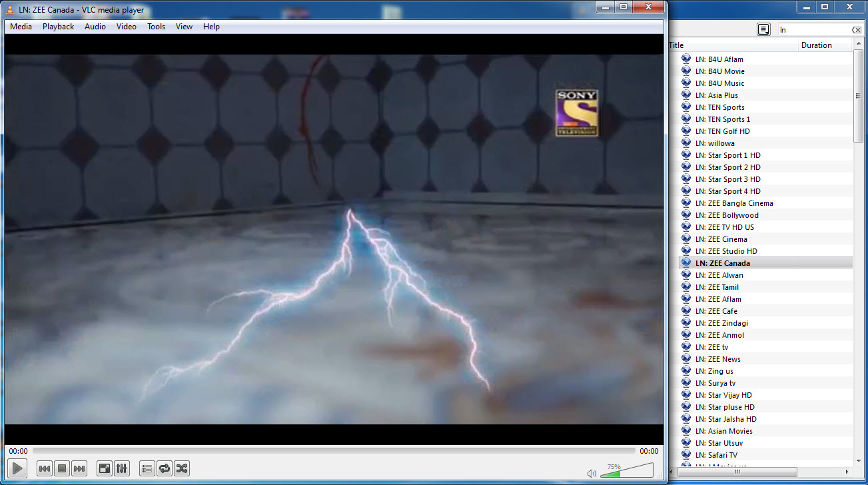Screen dimensions: 868x485
Task: Toggle random shuffle playback
Action: [182, 469]
